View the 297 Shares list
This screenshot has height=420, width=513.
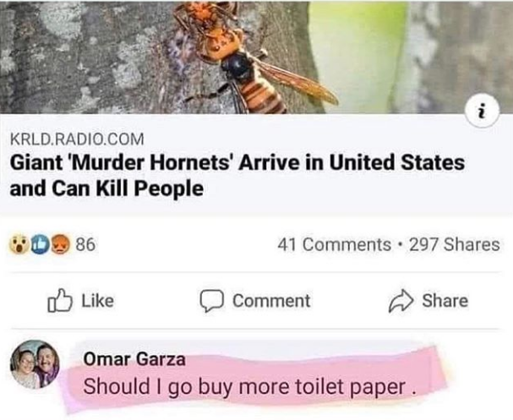coord(455,245)
